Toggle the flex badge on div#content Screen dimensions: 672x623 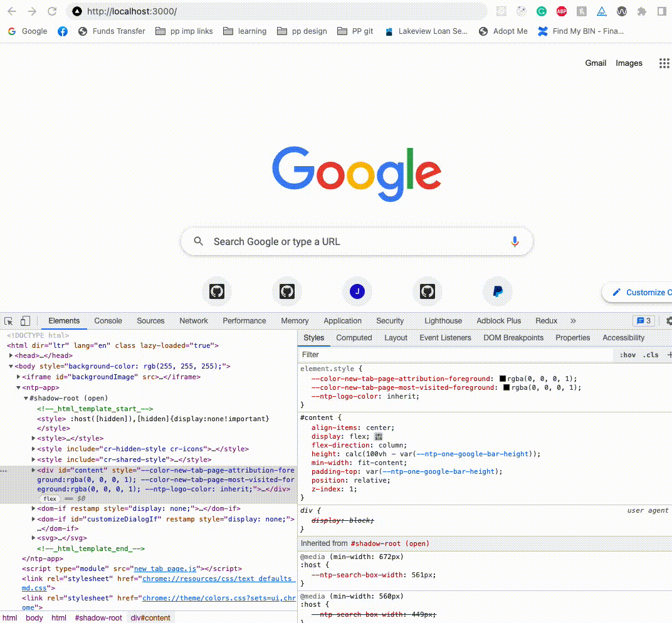(50, 499)
